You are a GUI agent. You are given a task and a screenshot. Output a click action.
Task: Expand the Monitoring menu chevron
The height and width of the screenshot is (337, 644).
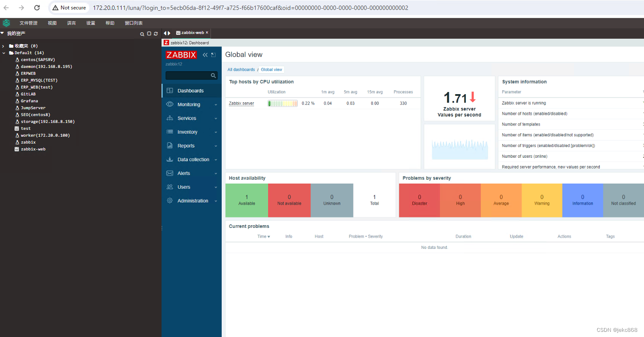click(x=216, y=104)
